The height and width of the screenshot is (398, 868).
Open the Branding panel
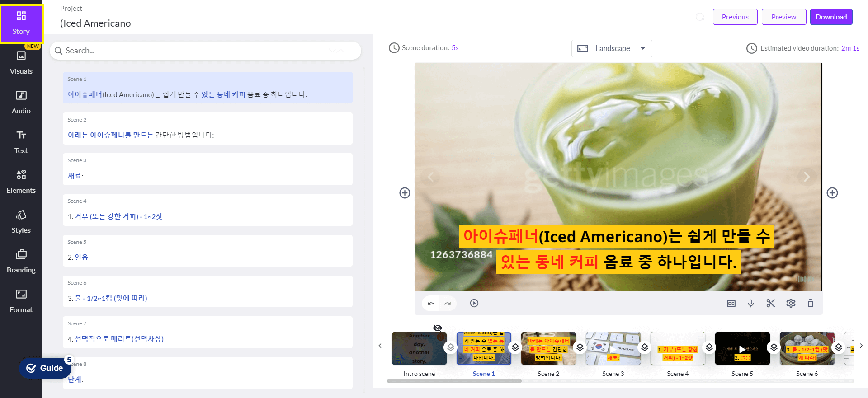pyautogui.click(x=21, y=262)
